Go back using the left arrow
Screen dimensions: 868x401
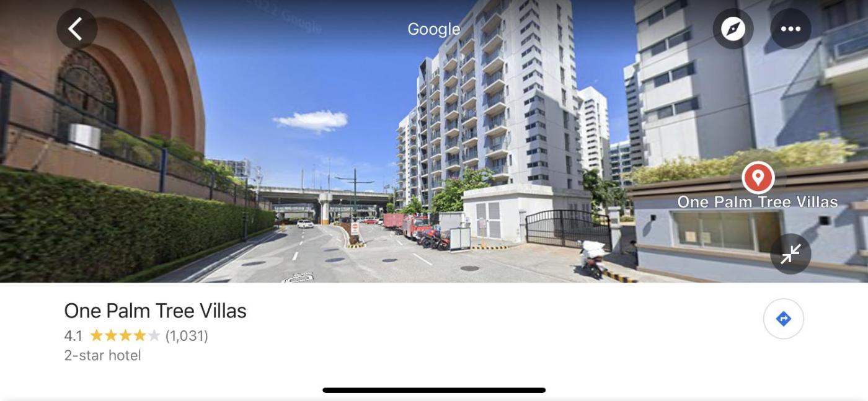[x=77, y=29]
